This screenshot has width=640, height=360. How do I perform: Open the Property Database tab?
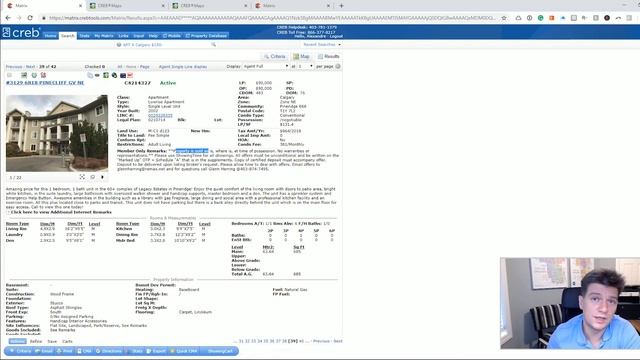(x=206, y=36)
